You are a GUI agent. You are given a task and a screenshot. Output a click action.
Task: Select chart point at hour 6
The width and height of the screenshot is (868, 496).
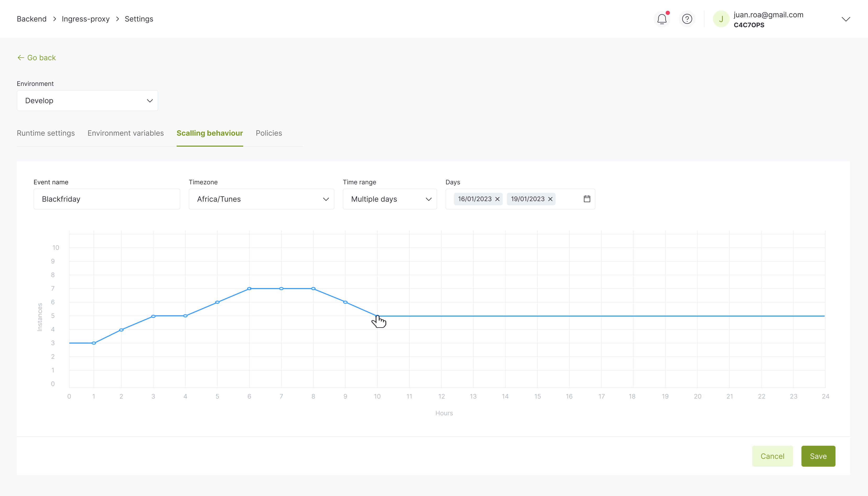tap(249, 289)
